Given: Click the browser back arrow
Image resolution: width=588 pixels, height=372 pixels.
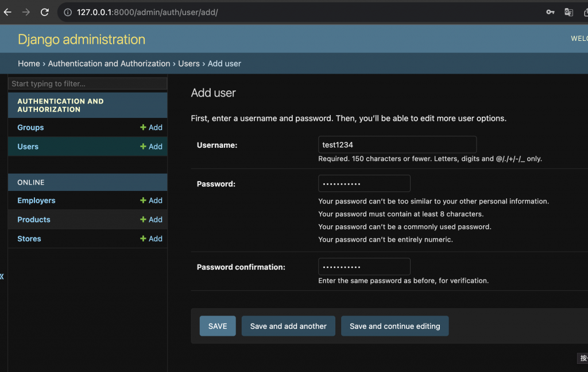Looking at the screenshot, I should click(x=7, y=12).
